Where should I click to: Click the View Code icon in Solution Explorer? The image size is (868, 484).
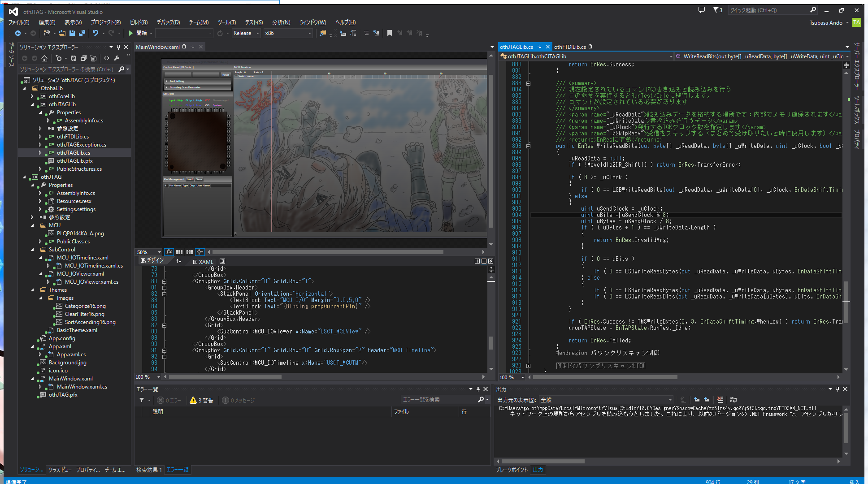pyautogui.click(x=107, y=58)
